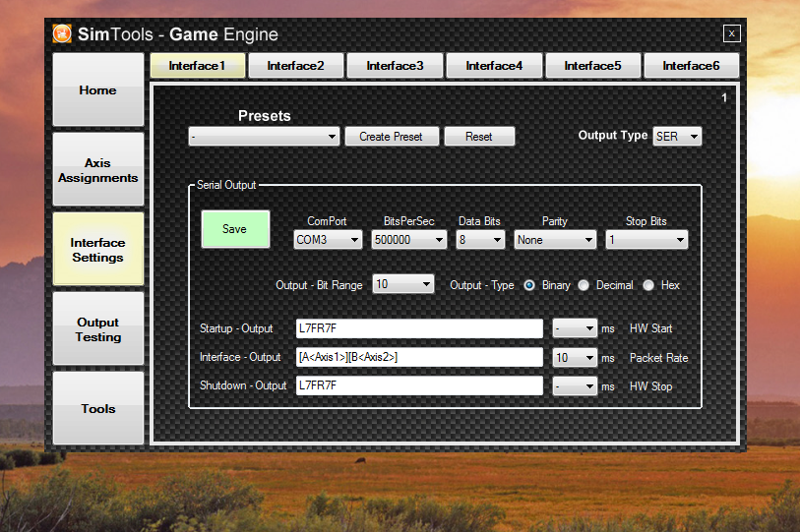Click the Interface - Output text field
Viewport: 800px width, 532px height.
[x=419, y=357]
